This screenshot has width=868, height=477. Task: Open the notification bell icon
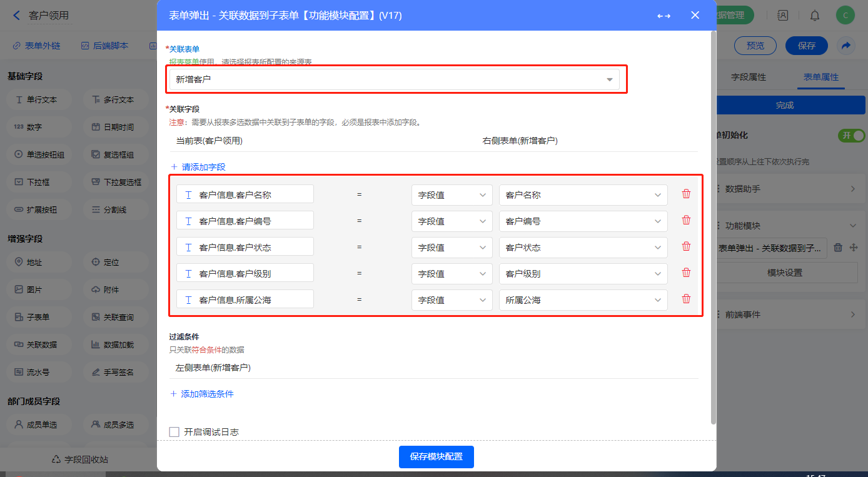coord(815,16)
